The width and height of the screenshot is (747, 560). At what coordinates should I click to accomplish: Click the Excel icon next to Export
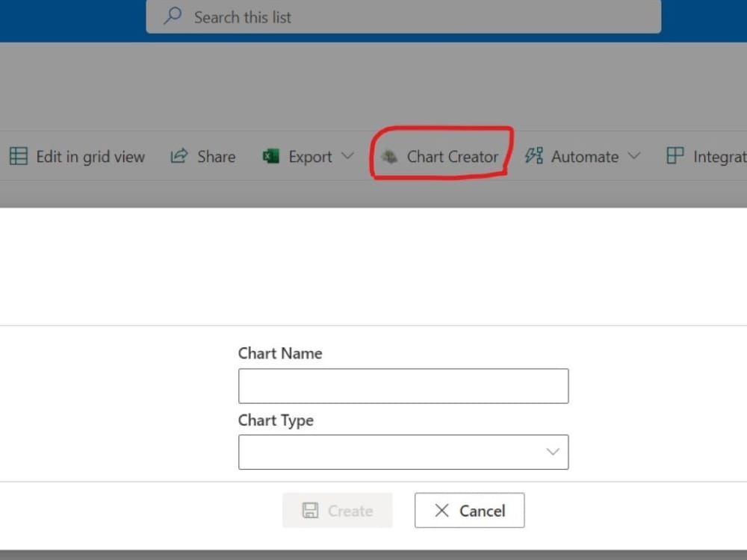[270, 156]
